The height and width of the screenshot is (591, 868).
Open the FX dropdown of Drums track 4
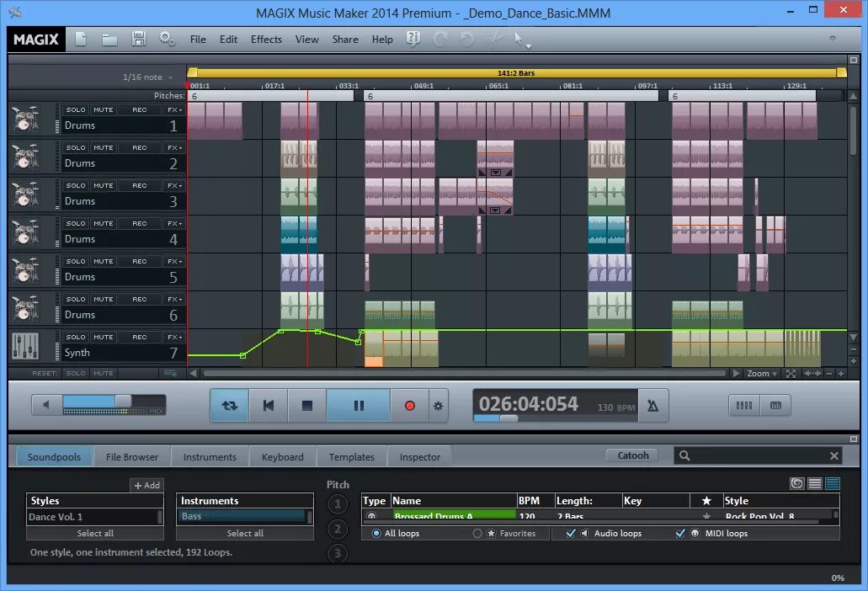[175, 224]
